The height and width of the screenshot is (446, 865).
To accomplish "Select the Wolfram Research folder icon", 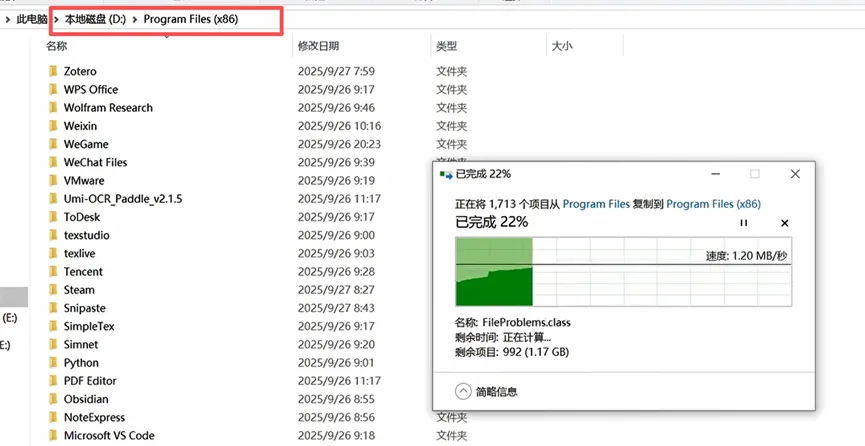I will click(54, 108).
